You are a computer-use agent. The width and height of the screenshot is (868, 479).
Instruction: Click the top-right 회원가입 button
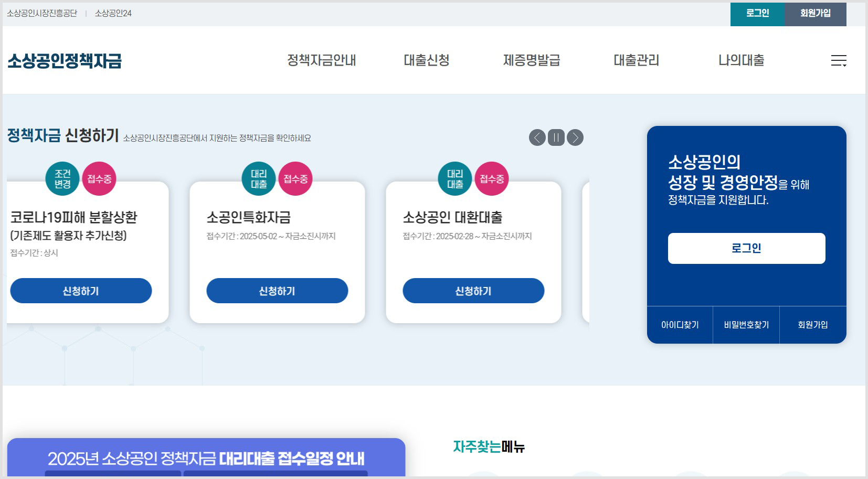click(815, 14)
